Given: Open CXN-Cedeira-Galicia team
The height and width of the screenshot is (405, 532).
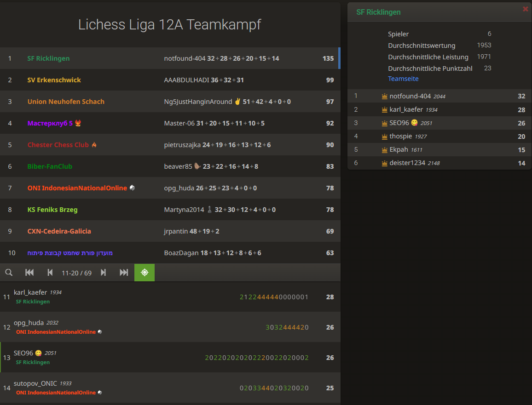Looking at the screenshot, I should coord(59,231).
